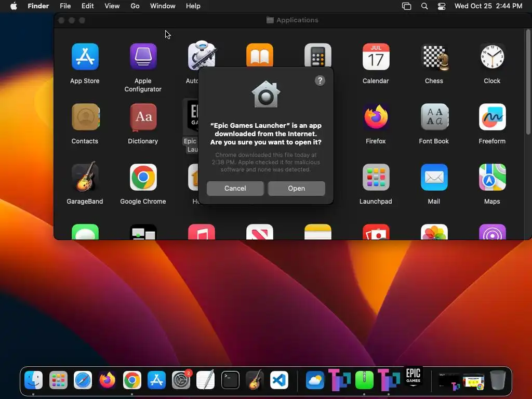
Task: Open Safari from the Dock
Action: point(83,380)
